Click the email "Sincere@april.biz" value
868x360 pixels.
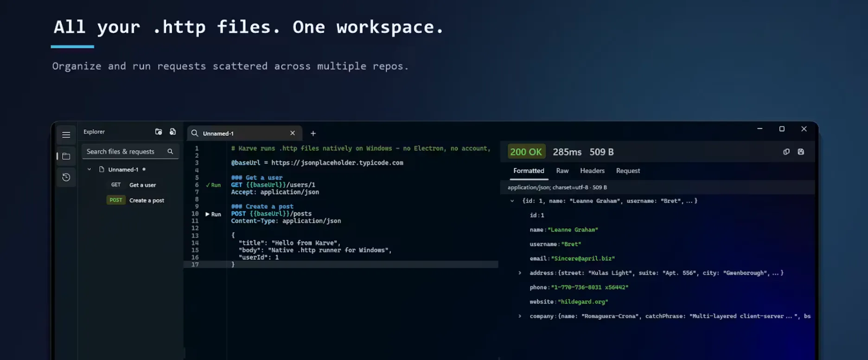(x=583, y=258)
